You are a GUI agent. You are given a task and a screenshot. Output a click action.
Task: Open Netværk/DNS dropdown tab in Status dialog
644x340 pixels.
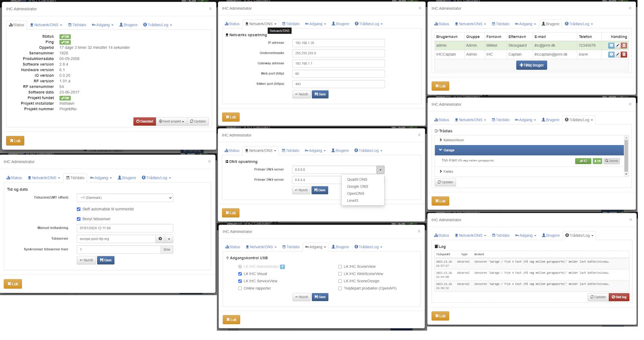coord(46,25)
